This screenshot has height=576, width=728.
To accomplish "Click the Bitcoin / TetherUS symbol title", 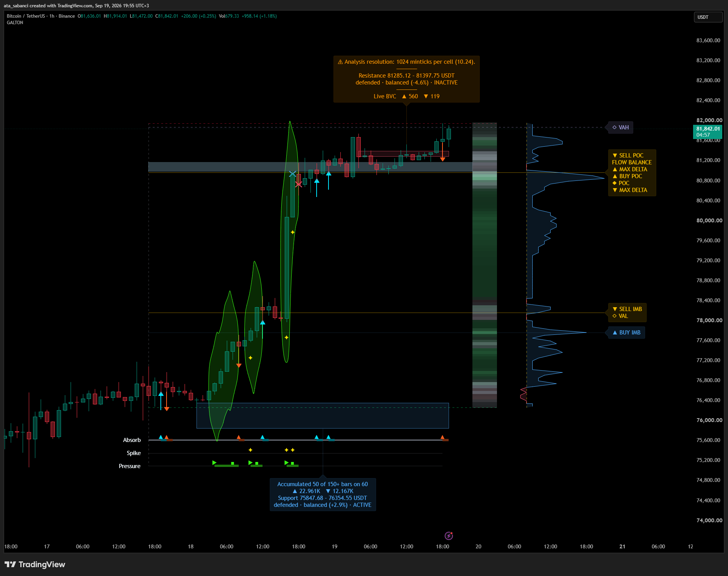I will (x=25, y=16).
